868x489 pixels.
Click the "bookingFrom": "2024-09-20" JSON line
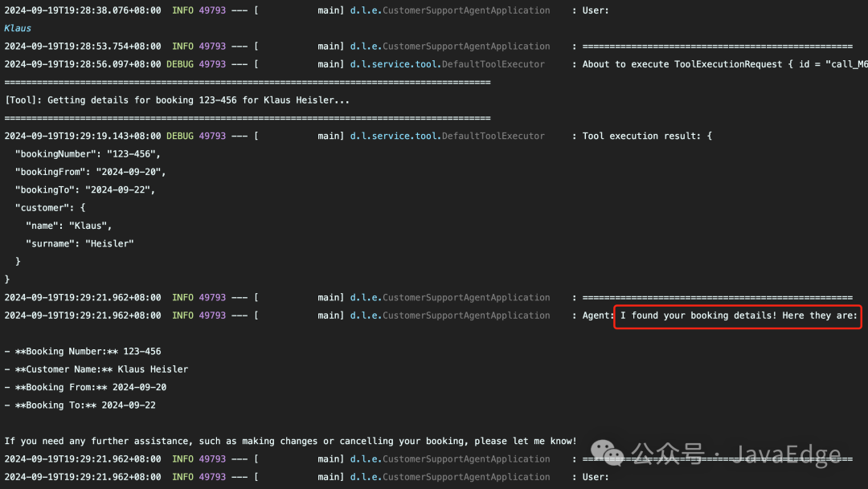90,172
